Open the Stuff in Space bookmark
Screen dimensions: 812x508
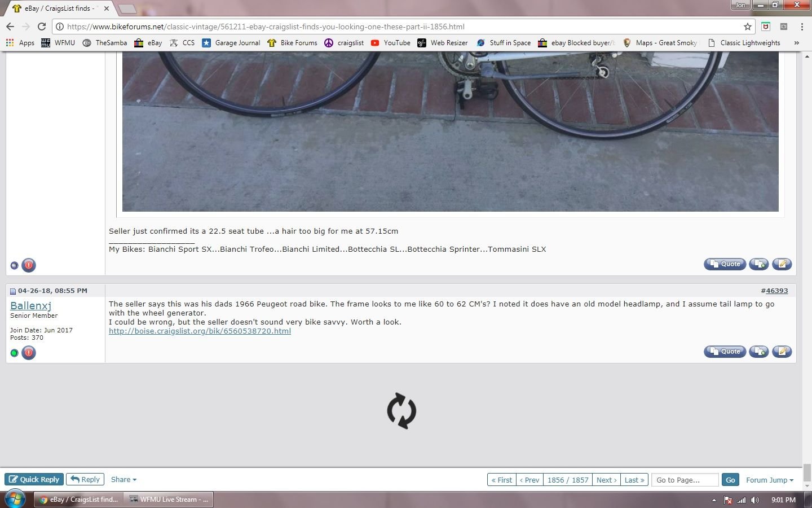(504, 43)
